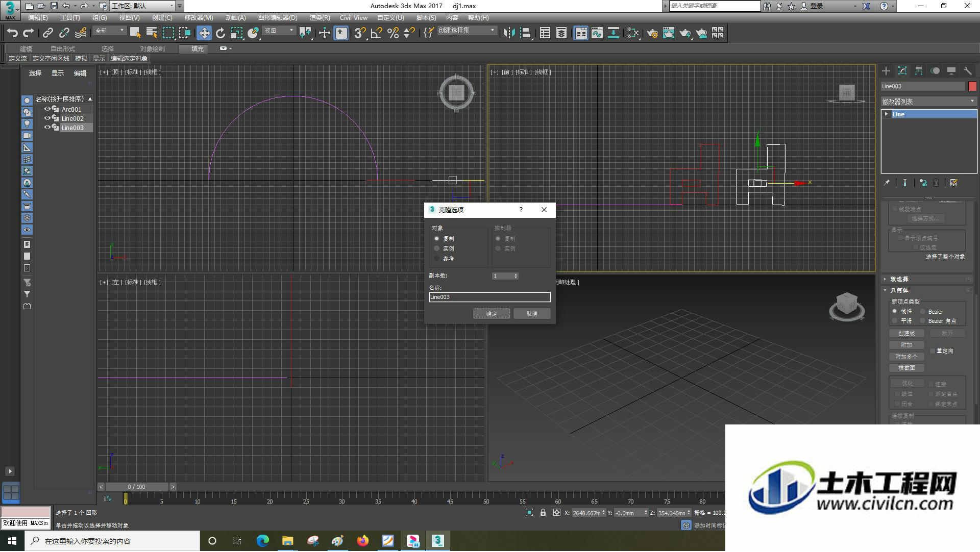Toggle the 3D Snaps button
The height and width of the screenshot is (552, 980).
click(360, 33)
